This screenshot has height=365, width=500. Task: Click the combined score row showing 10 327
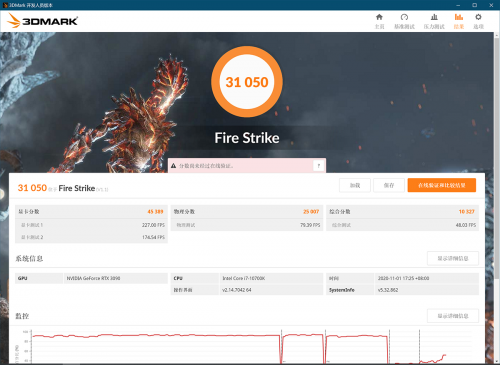(x=402, y=212)
